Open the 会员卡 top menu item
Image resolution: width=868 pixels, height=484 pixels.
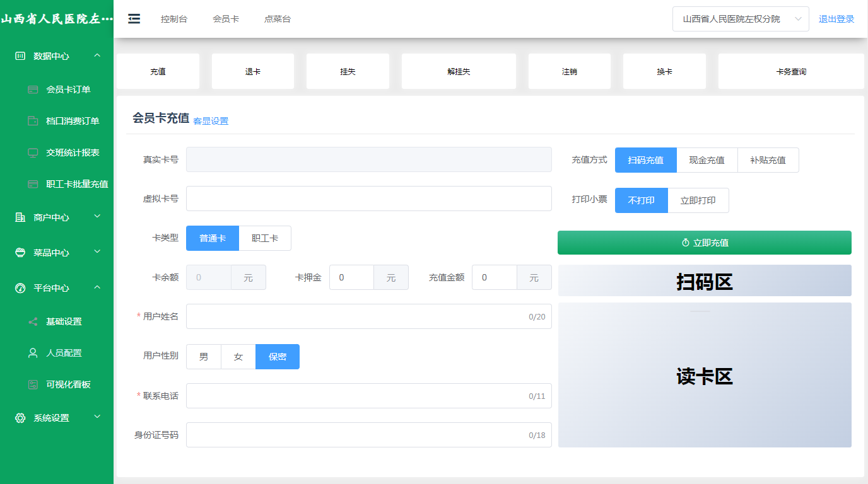pos(226,19)
